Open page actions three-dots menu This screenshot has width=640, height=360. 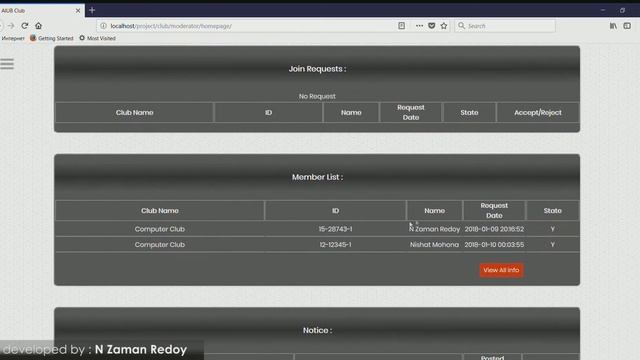pyautogui.click(x=419, y=26)
